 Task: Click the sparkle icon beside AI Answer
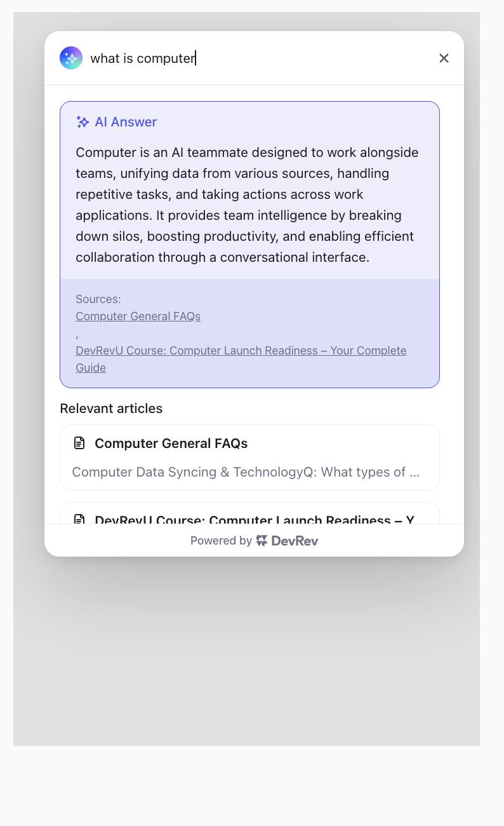pyautogui.click(x=83, y=122)
